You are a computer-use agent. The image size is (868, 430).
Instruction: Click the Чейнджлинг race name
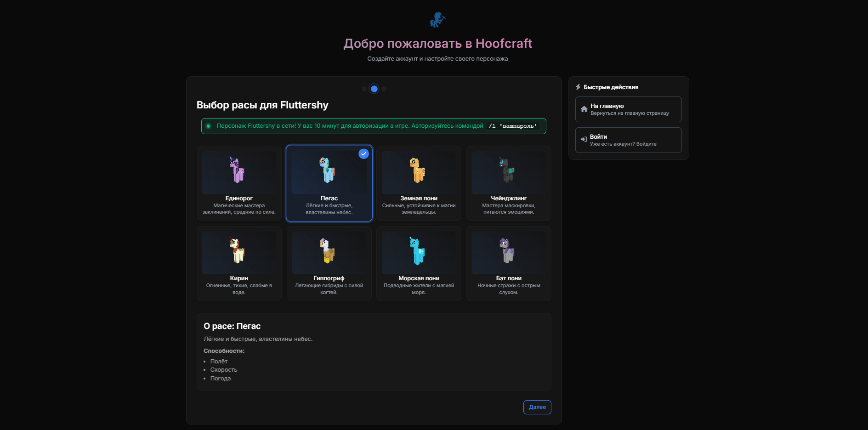pos(509,198)
